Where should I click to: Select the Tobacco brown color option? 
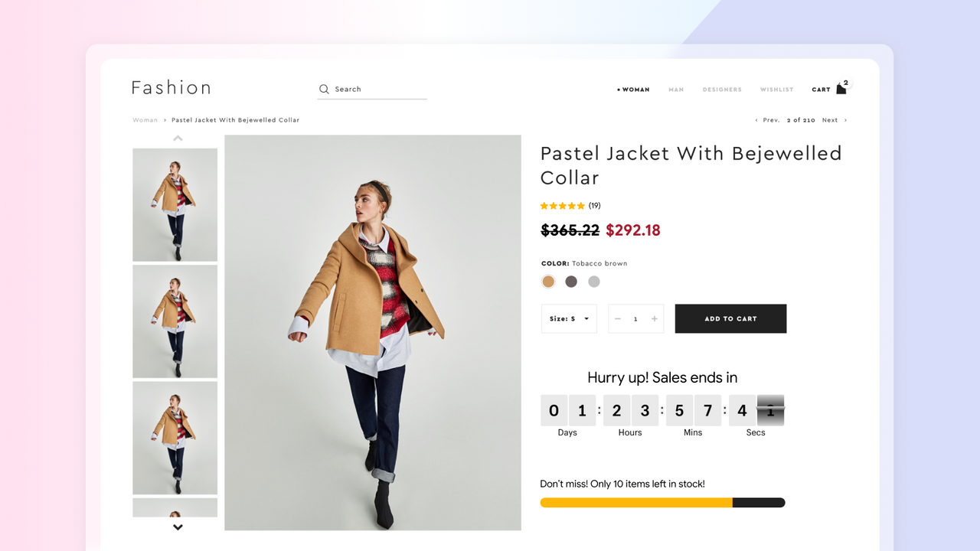[548, 281]
